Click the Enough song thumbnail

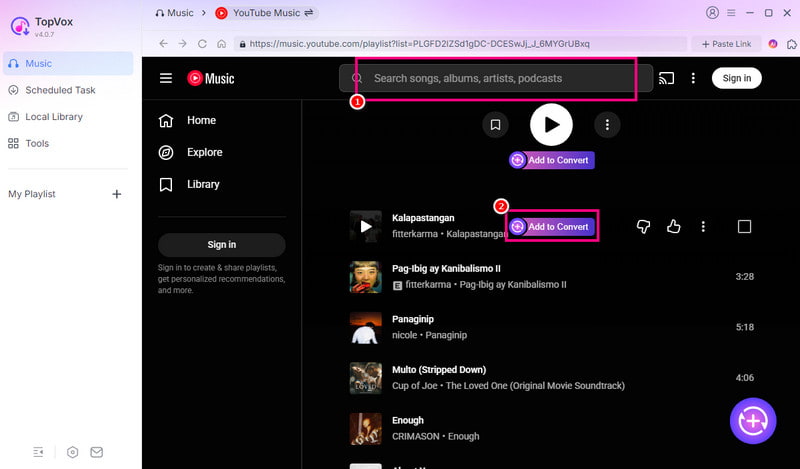click(366, 428)
